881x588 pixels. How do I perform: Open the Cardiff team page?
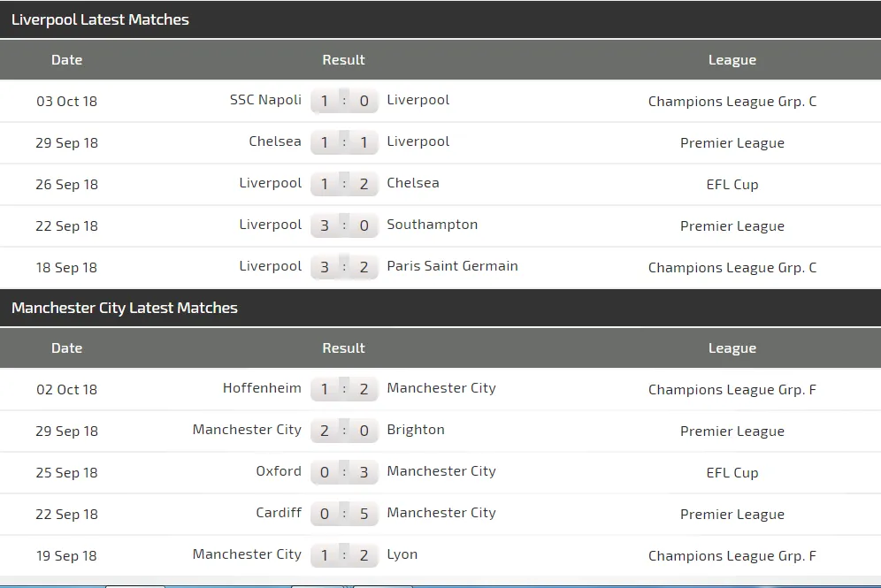(x=278, y=513)
